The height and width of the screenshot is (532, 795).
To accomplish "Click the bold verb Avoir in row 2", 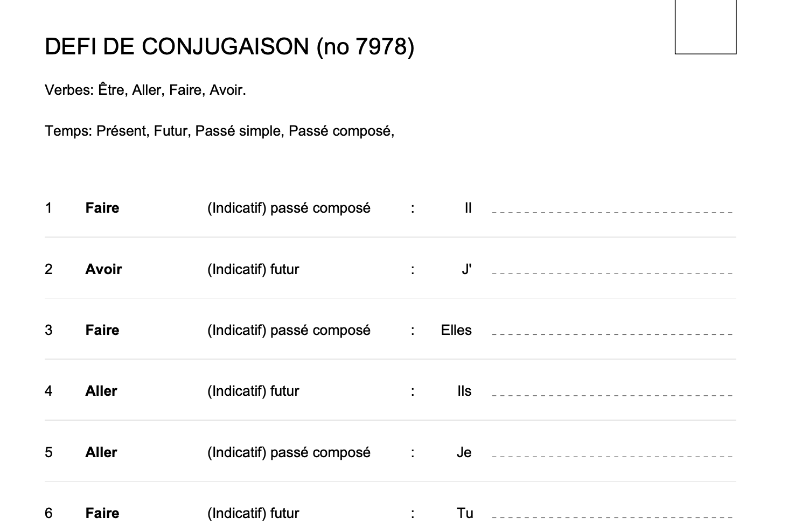I will pos(103,269).
